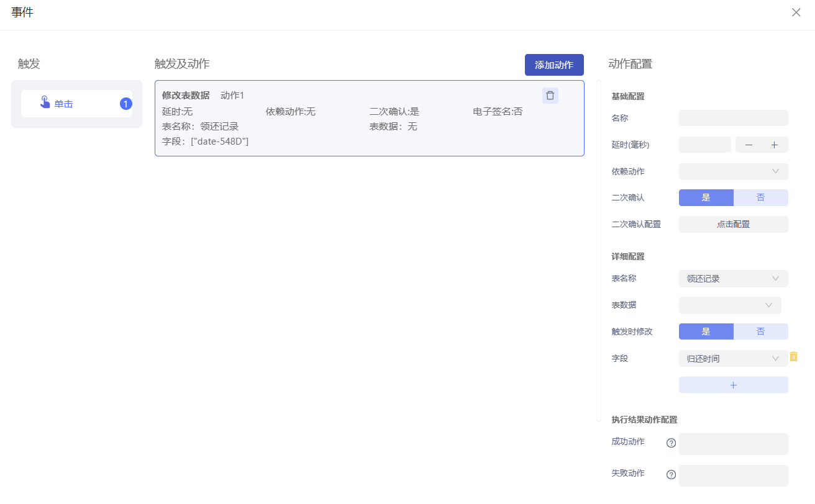815x504 pixels.
Task: Click the 依赖动作:无 text
Action: pyautogui.click(x=291, y=111)
